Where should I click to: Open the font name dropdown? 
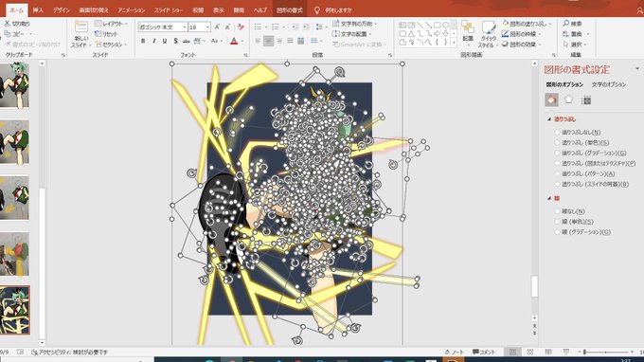[x=185, y=27]
